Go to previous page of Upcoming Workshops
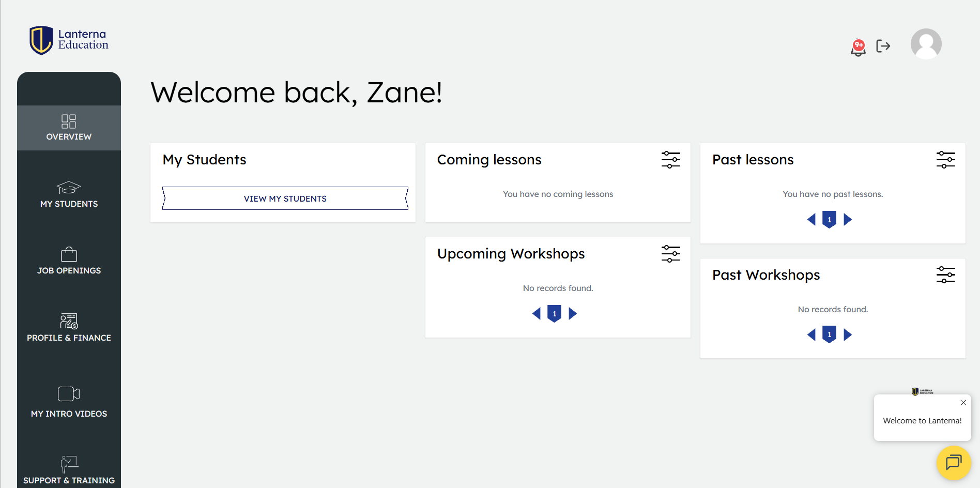Viewport: 980px width, 488px height. 537,314
